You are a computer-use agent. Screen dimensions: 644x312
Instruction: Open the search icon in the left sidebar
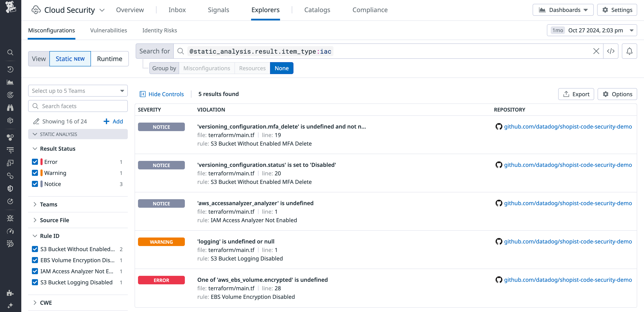(10, 52)
